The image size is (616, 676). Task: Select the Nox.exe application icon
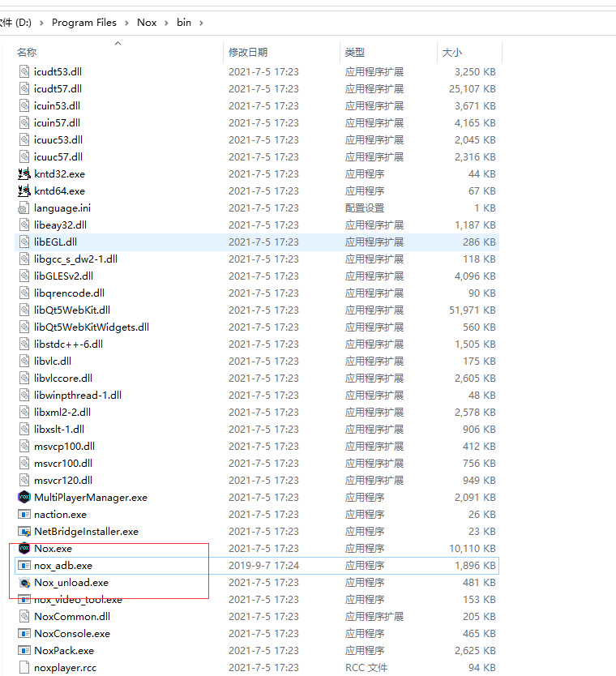click(24, 548)
